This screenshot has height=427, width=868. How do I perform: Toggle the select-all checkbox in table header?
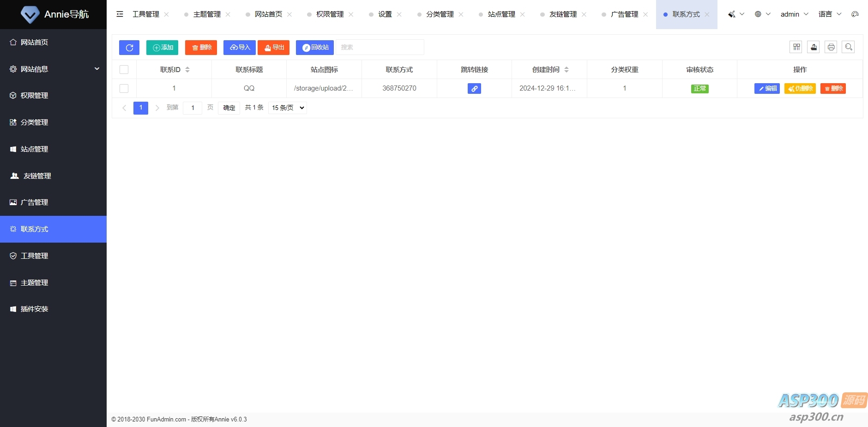tap(124, 70)
